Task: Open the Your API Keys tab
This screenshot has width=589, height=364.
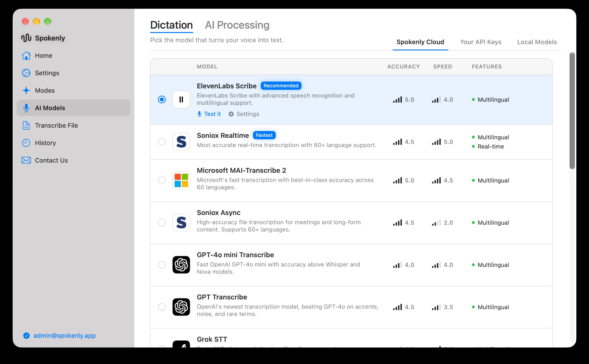Action: coord(481,42)
